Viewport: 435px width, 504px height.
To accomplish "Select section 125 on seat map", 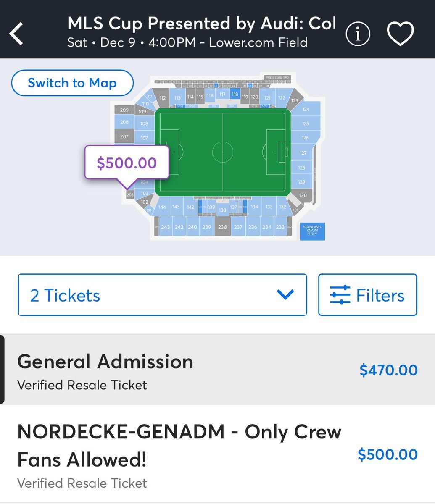I will click(x=306, y=123).
